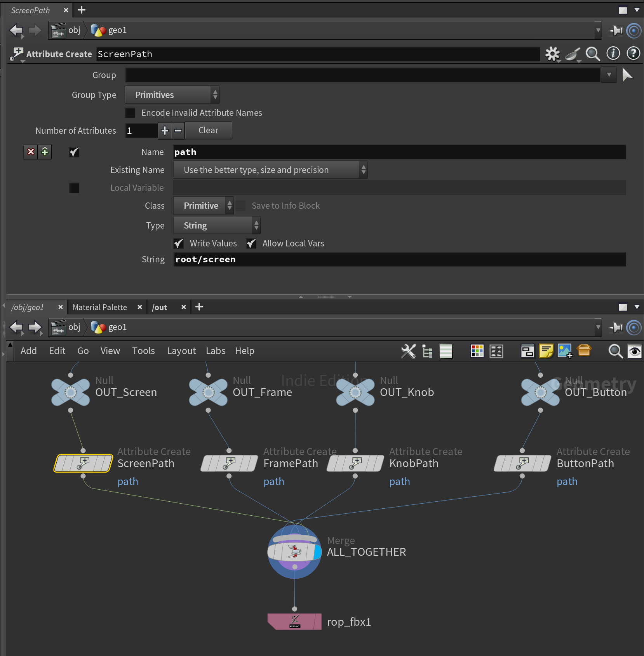644x656 pixels.
Task: Click the plus button to add attribute
Action: [x=165, y=131]
